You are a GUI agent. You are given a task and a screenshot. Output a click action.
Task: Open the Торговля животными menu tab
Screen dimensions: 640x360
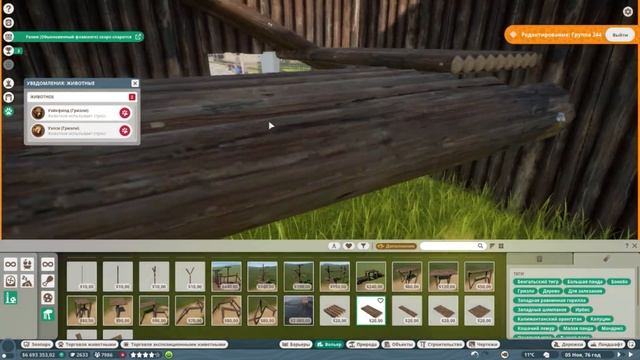pos(87,344)
